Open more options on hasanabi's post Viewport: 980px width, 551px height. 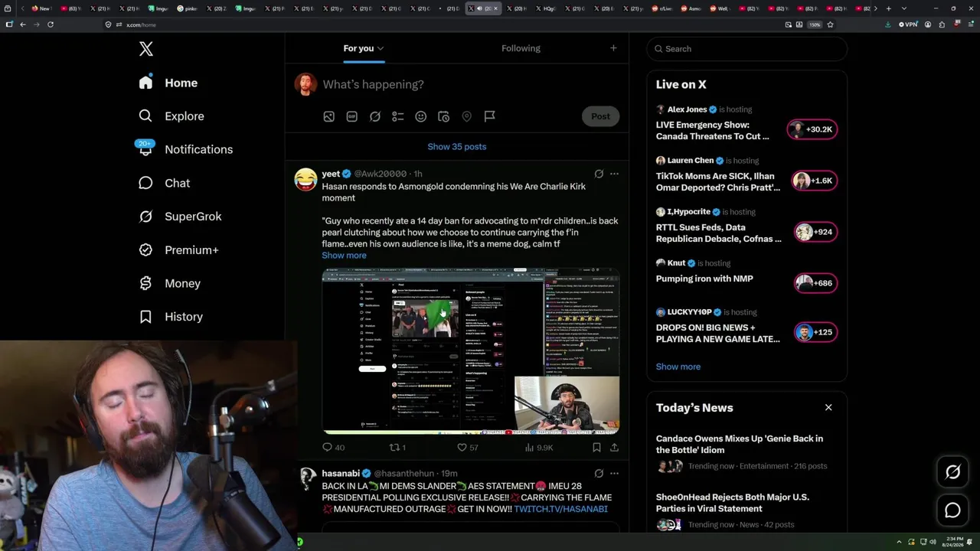(x=614, y=474)
